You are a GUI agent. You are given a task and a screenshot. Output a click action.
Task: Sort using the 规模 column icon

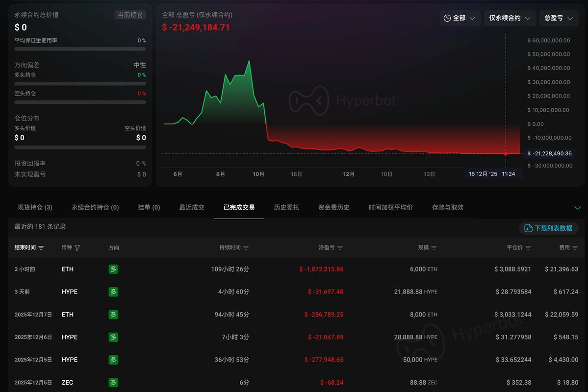coord(434,248)
